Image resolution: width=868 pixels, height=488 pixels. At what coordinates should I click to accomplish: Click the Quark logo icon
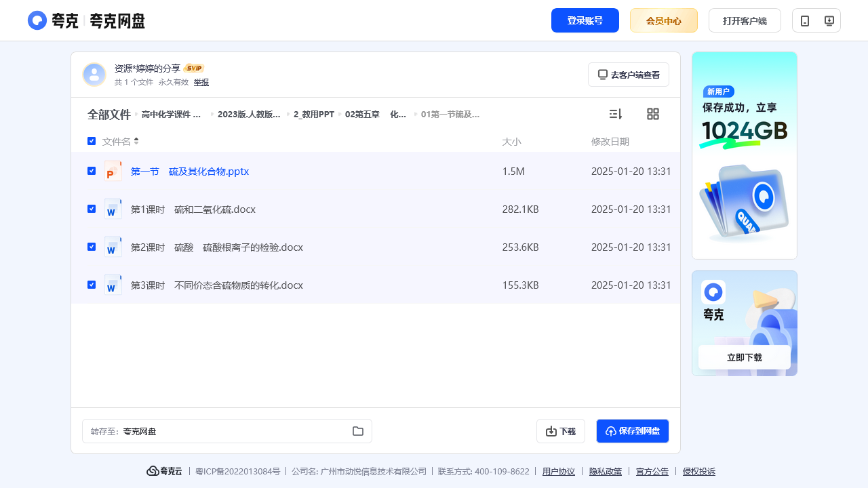pos(37,20)
